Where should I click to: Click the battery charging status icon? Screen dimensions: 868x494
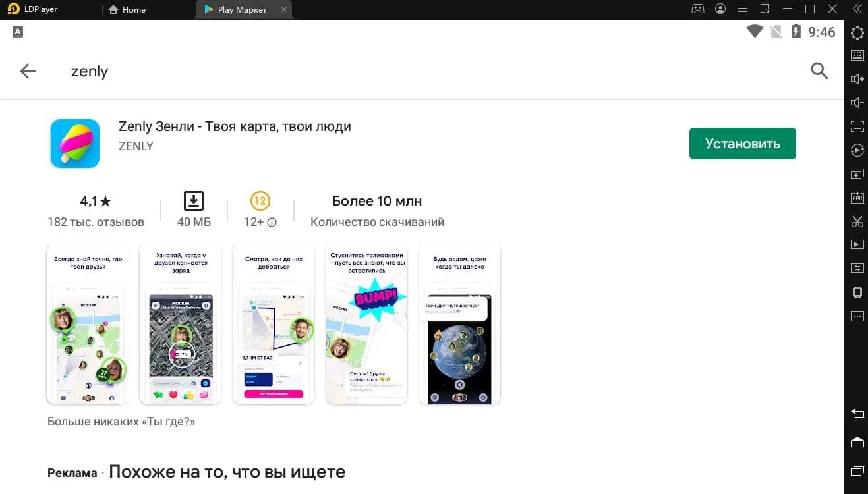click(x=796, y=32)
